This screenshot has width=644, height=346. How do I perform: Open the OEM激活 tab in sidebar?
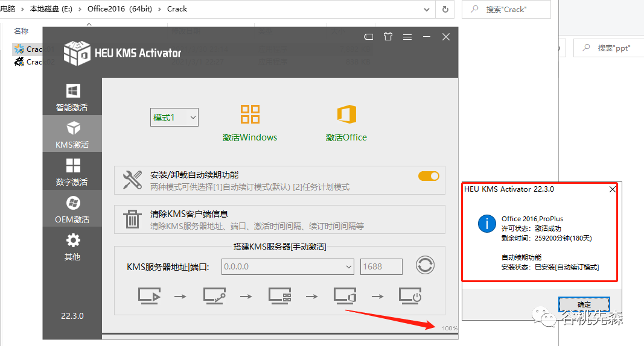72,209
